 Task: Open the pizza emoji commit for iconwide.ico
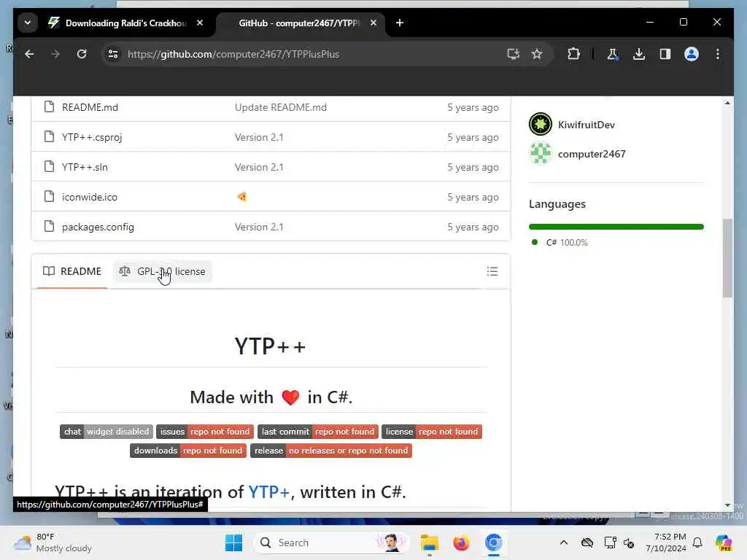pyautogui.click(x=241, y=197)
